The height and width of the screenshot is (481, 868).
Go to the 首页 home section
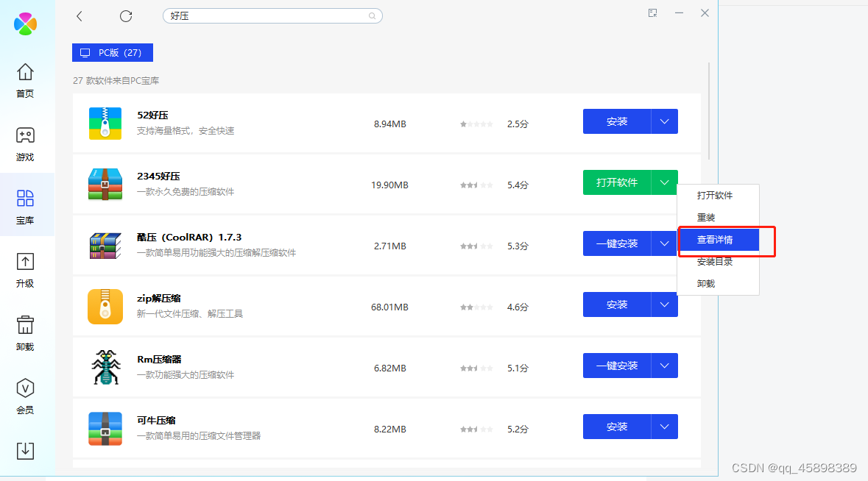click(x=25, y=81)
